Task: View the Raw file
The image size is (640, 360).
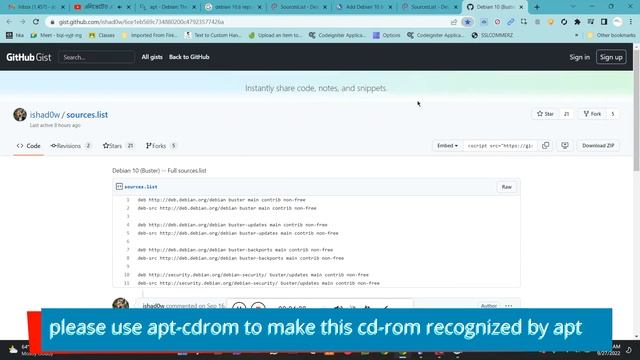Action: pyautogui.click(x=507, y=187)
